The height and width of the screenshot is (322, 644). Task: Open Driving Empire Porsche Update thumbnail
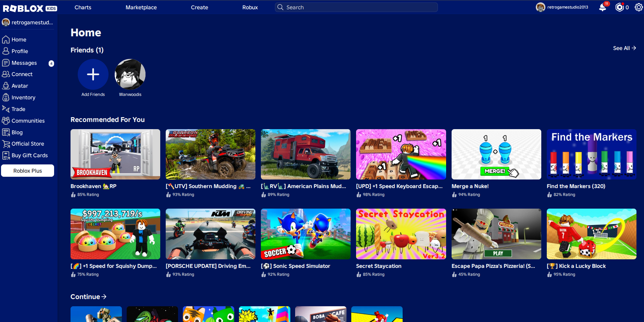(211, 234)
